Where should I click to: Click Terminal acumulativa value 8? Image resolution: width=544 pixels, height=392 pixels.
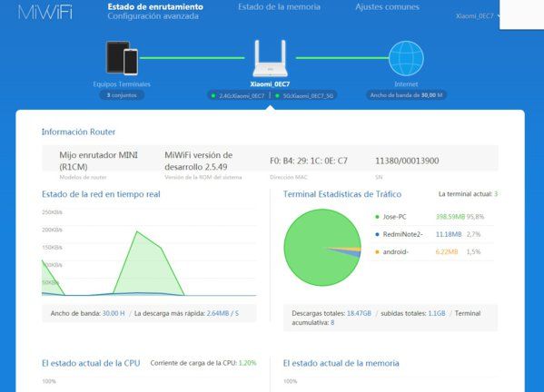[332, 323]
